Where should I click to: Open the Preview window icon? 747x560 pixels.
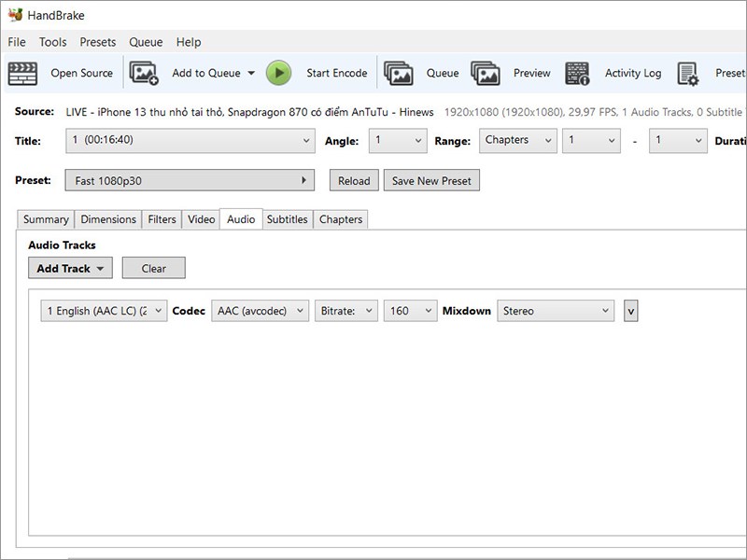point(486,74)
